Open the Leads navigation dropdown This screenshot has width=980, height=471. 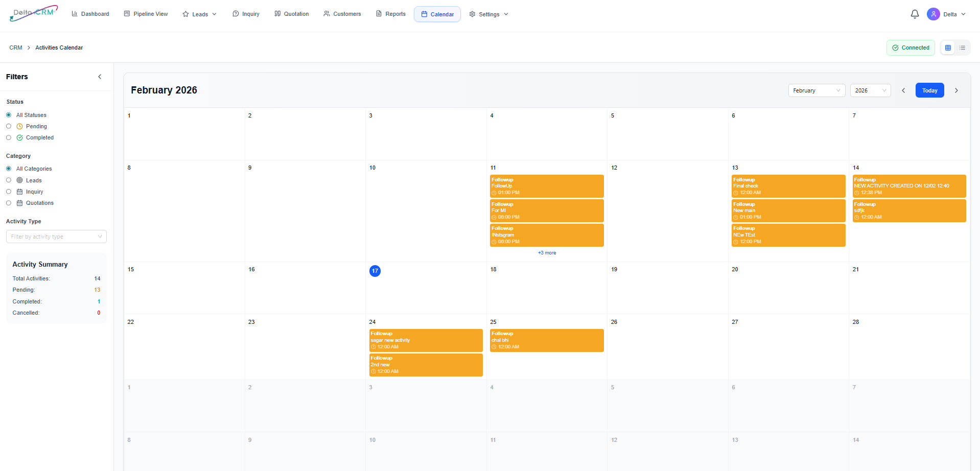pos(199,14)
